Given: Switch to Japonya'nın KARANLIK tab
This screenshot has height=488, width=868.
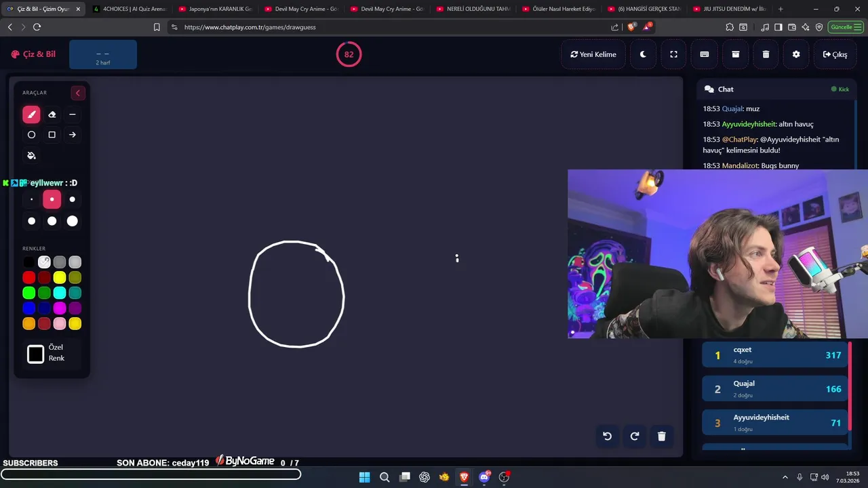Looking at the screenshot, I should 215,9.
